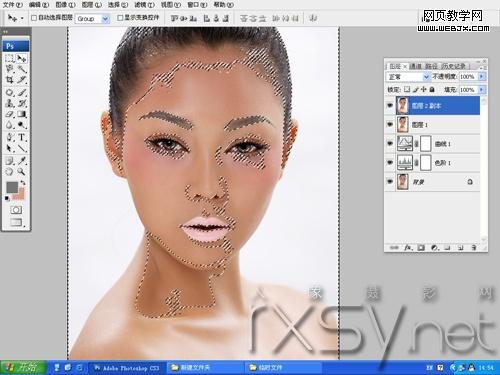
Task: Select the Magic Wand tool
Action: (x=22, y=69)
